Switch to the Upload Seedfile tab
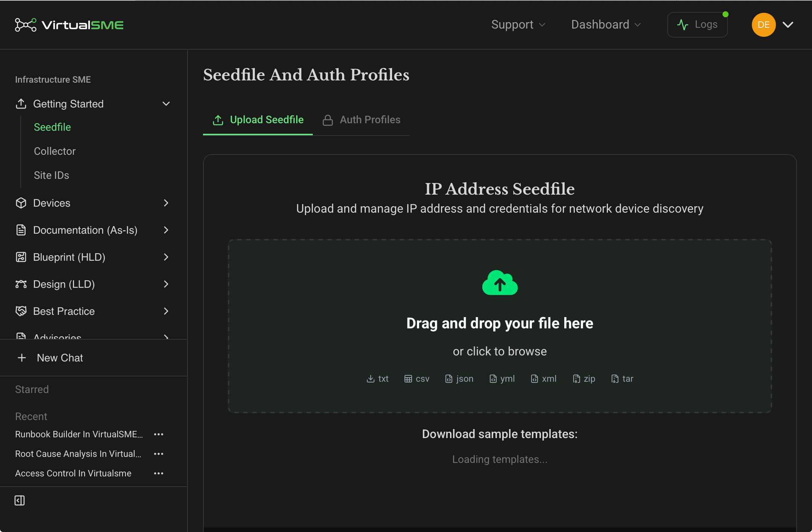This screenshot has width=812, height=532. (258, 120)
